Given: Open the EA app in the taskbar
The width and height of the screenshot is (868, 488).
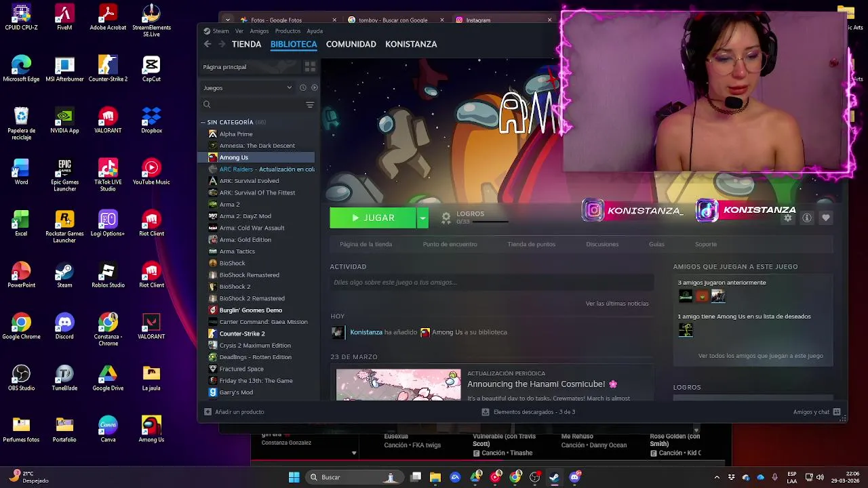Looking at the screenshot, I should [455, 477].
